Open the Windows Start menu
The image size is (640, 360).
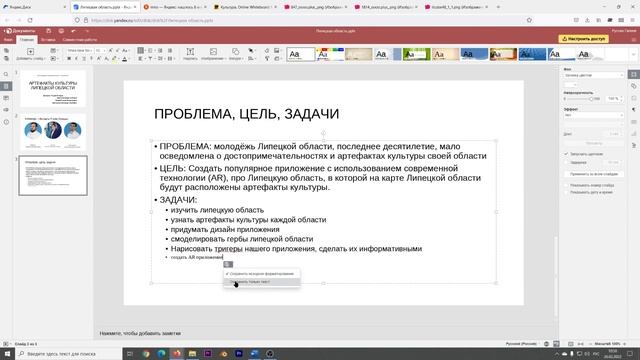[7, 353]
